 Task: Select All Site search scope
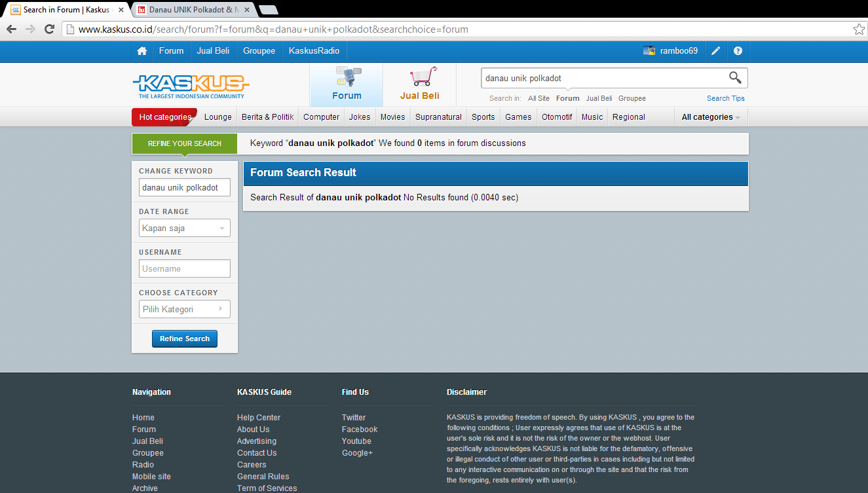point(538,98)
